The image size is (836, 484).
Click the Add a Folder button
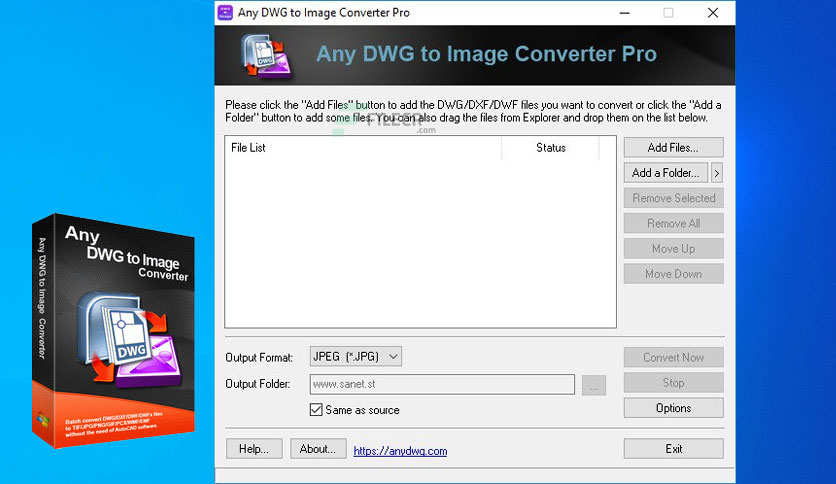tap(665, 173)
